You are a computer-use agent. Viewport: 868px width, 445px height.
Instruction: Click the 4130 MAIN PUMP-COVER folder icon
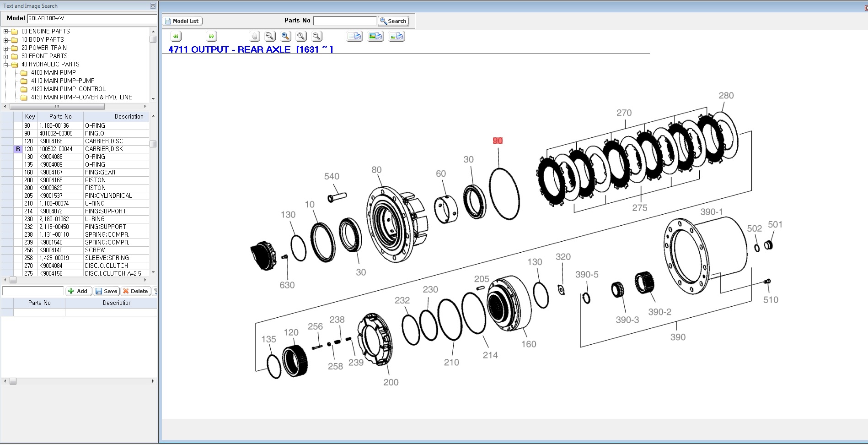click(x=24, y=98)
